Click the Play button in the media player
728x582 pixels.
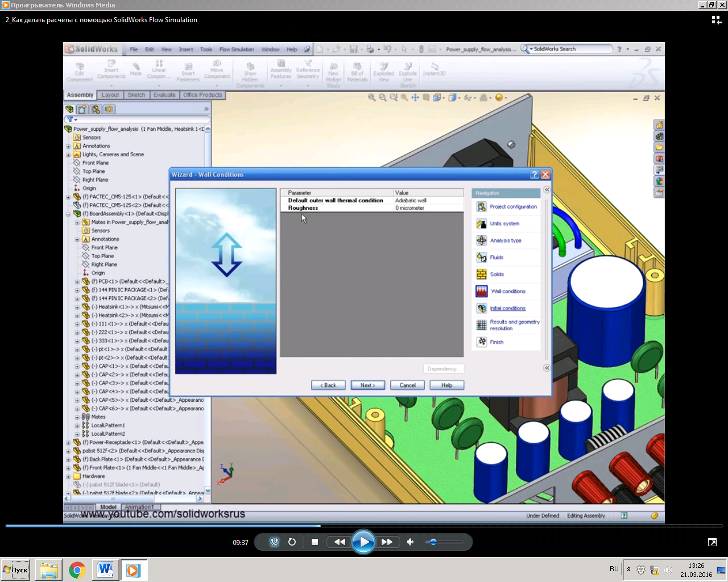pyautogui.click(x=363, y=542)
